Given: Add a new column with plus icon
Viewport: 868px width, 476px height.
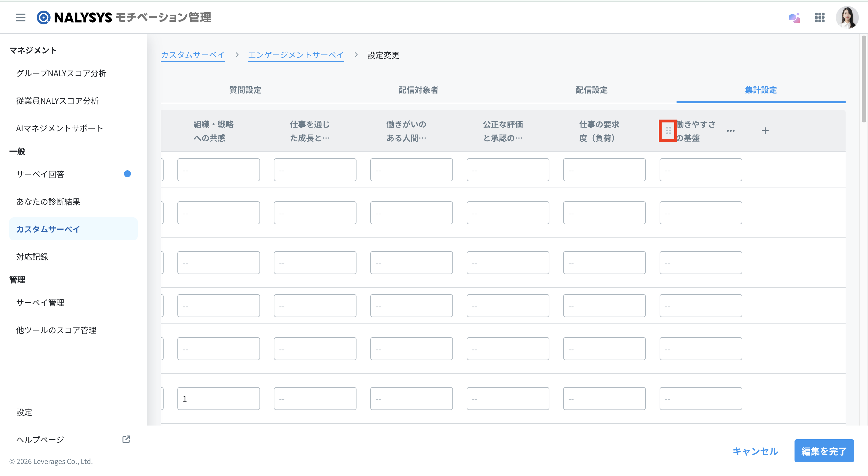Looking at the screenshot, I should coord(765,131).
